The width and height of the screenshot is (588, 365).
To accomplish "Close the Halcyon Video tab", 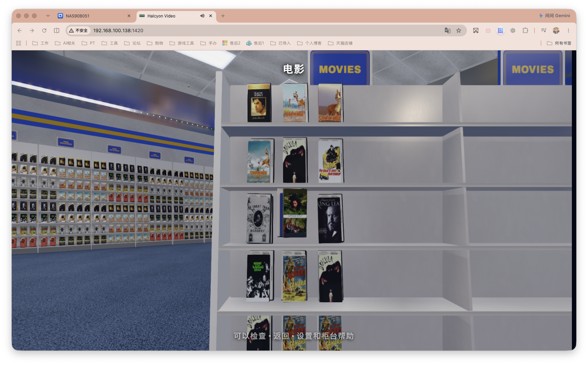I will (211, 16).
